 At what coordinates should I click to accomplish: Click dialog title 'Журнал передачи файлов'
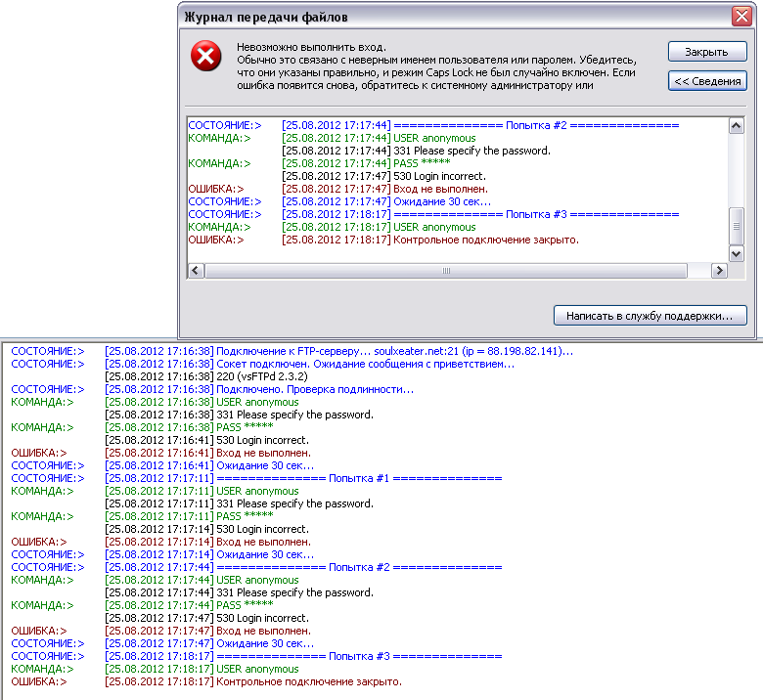(266, 17)
